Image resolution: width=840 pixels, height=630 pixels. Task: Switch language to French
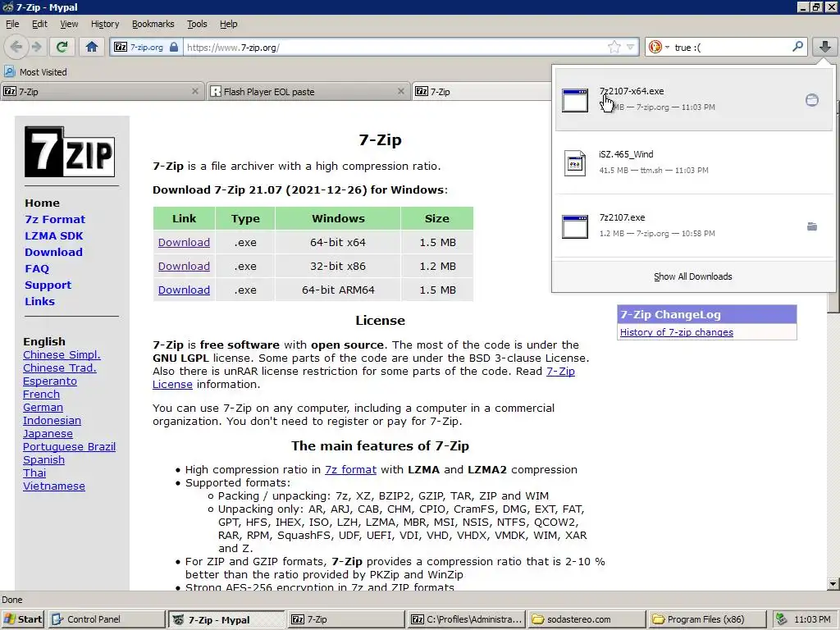point(41,395)
